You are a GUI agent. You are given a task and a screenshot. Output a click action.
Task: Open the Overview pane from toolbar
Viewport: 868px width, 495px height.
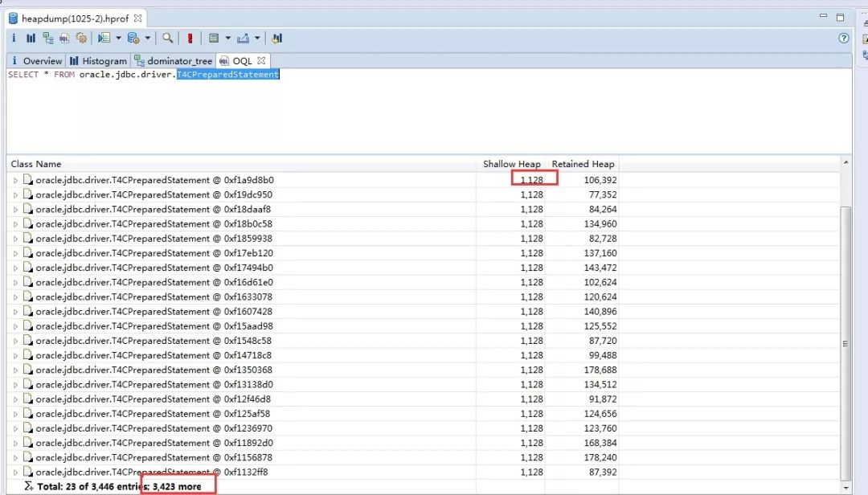coord(14,39)
